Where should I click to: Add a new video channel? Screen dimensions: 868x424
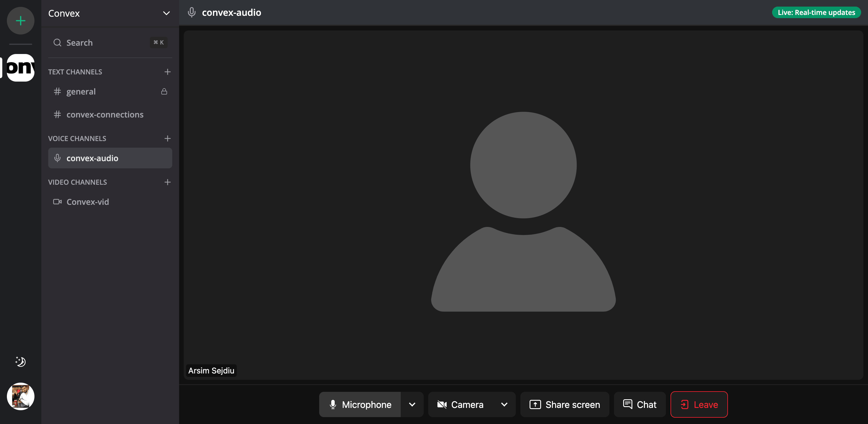[x=167, y=182]
